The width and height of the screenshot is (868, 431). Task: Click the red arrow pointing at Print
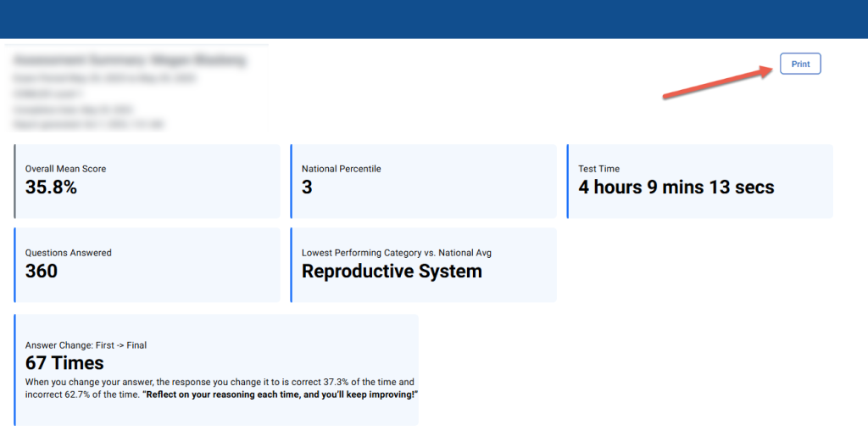pyautogui.click(x=717, y=82)
